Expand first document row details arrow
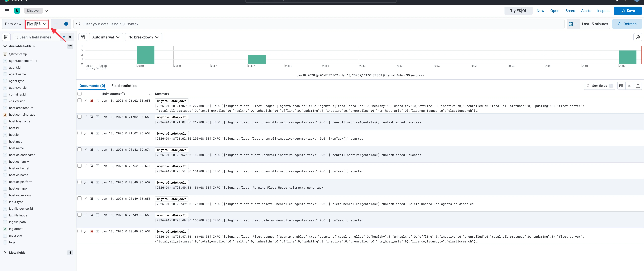 click(x=86, y=101)
